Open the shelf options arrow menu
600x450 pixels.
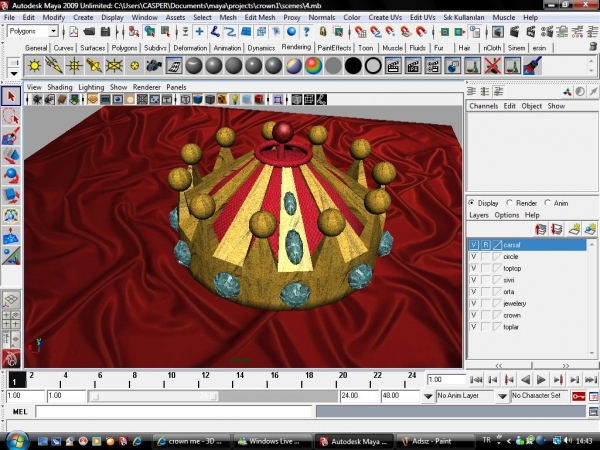[x=14, y=73]
